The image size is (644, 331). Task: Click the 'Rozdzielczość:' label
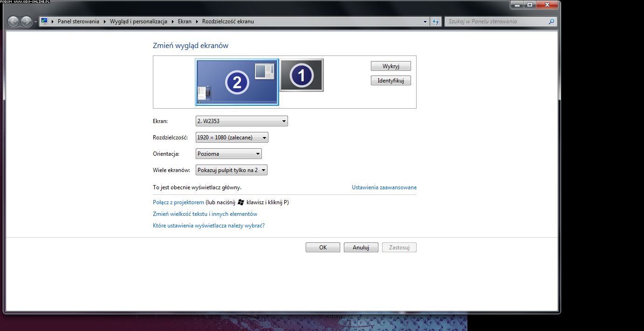click(170, 138)
